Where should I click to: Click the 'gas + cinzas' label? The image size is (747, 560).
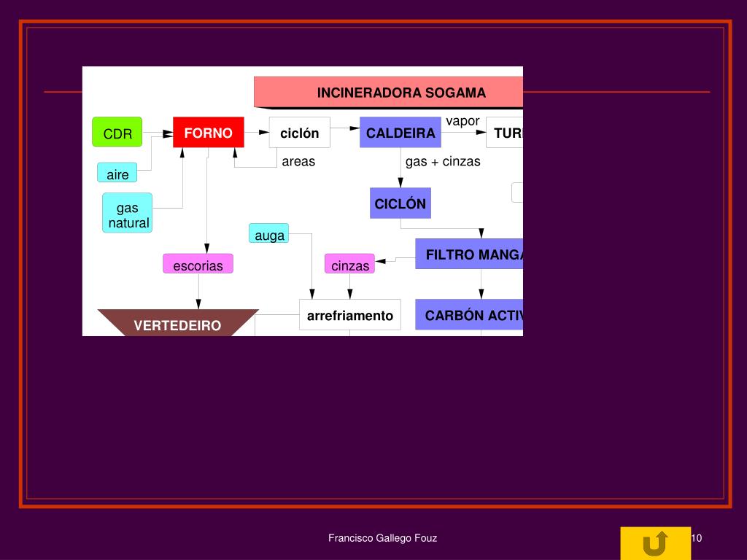[443, 161]
